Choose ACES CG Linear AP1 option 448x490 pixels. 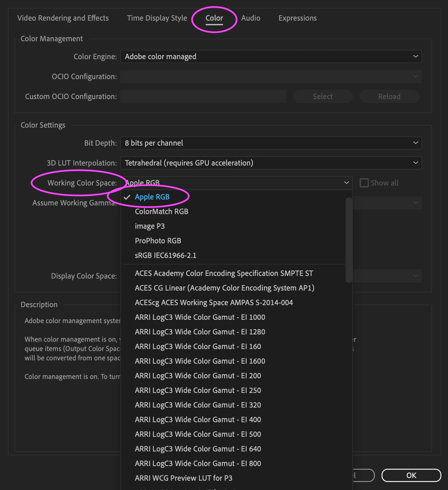point(233,288)
